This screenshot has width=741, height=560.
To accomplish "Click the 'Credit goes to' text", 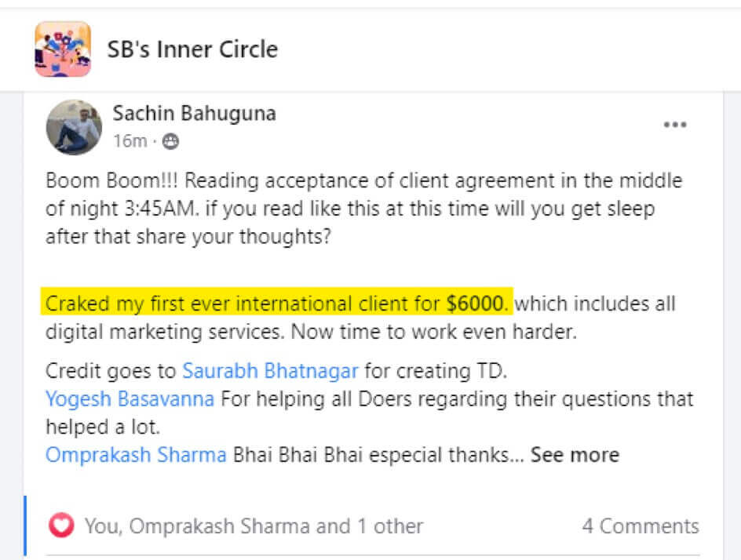I will tap(111, 370).
